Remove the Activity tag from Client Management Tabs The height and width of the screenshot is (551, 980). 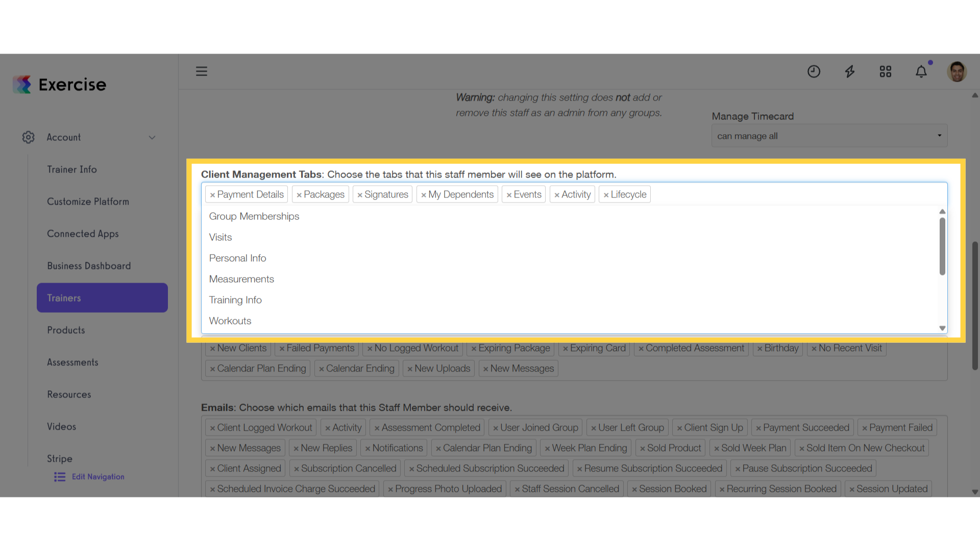[x=557, y=195]
